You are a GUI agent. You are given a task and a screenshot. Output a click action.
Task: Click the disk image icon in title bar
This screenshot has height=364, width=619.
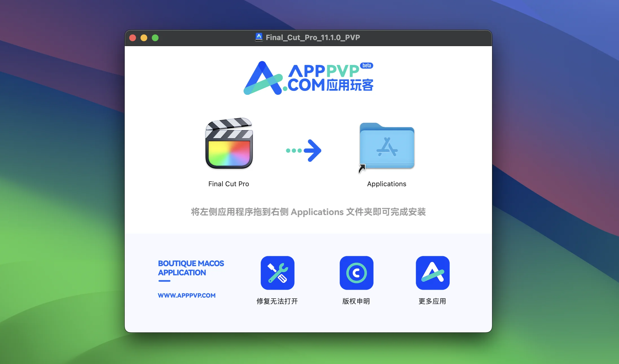pos(259,37)
